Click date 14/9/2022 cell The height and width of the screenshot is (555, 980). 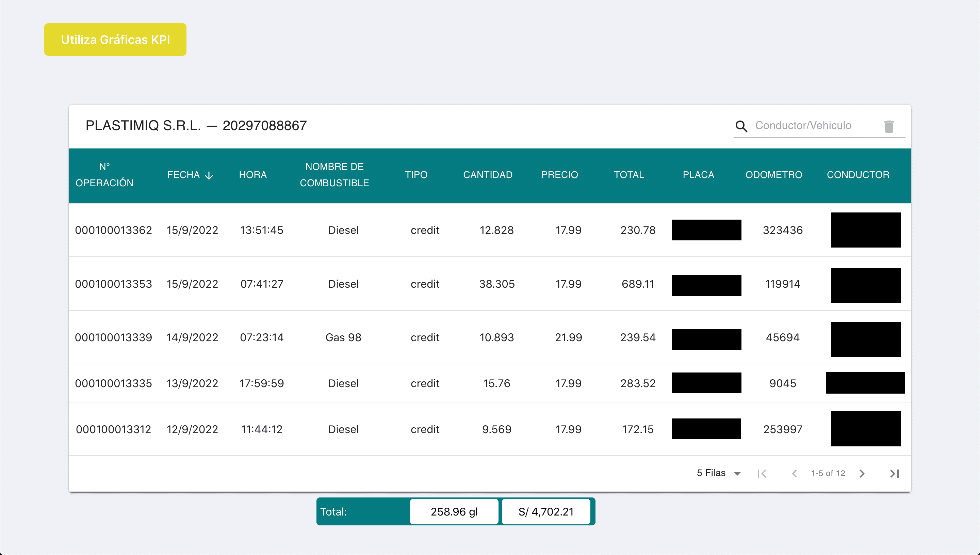[x=192, y=337]
